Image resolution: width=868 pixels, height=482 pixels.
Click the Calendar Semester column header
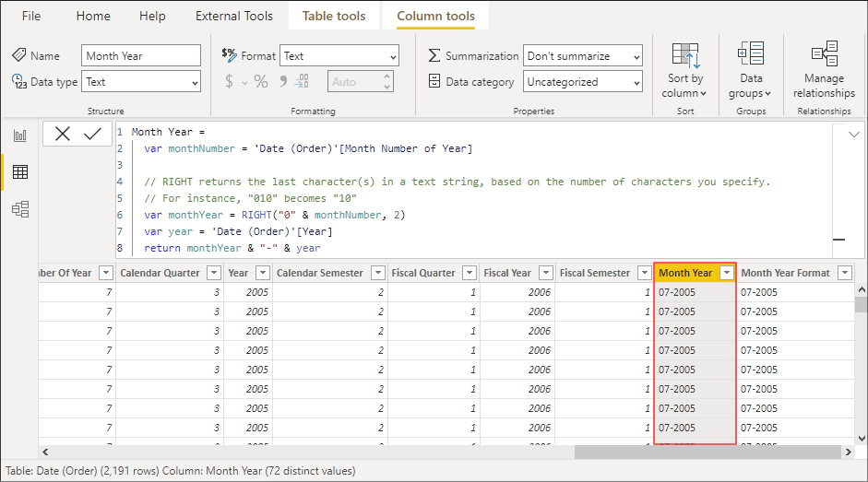[x=319, y=273]
